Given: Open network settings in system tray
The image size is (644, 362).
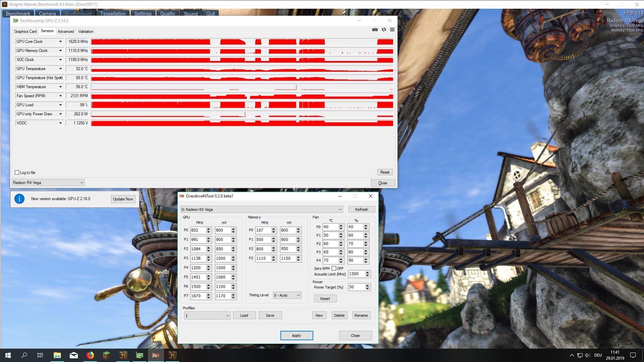Looking at the screenshot, I should 580,355.
